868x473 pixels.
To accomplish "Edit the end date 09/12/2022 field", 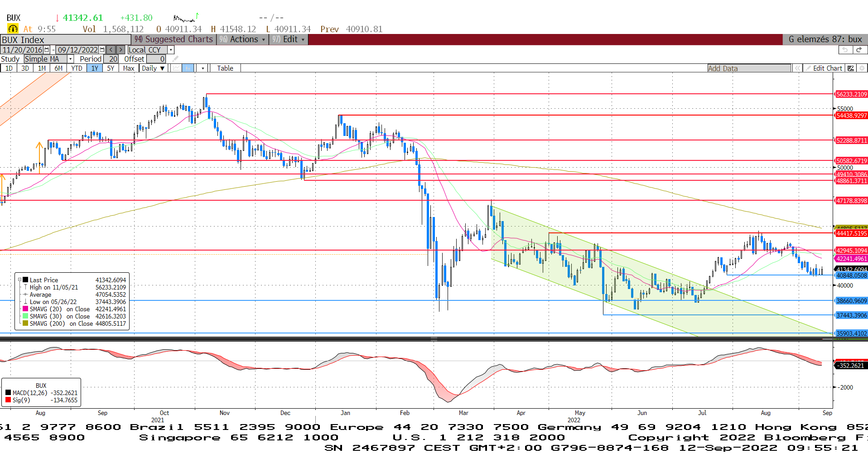I will tap(77, 50).
